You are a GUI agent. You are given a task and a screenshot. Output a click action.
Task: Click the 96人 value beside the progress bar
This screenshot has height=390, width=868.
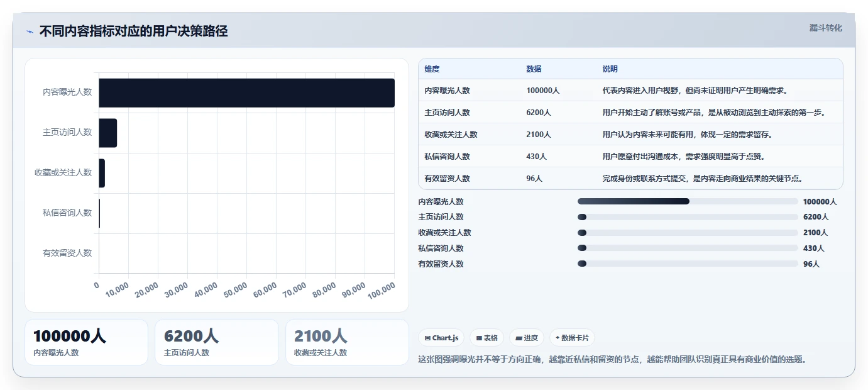[x=811, y=264]
